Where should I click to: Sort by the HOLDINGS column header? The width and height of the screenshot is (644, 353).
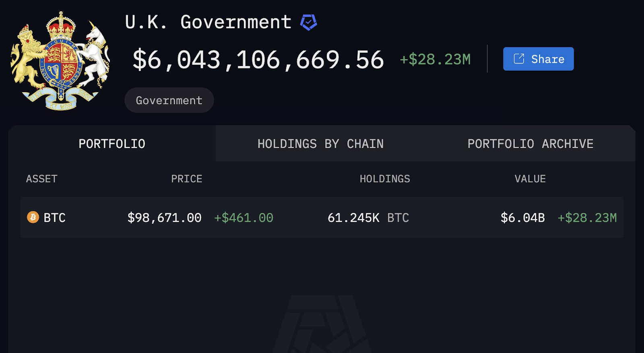click(385, 179)
